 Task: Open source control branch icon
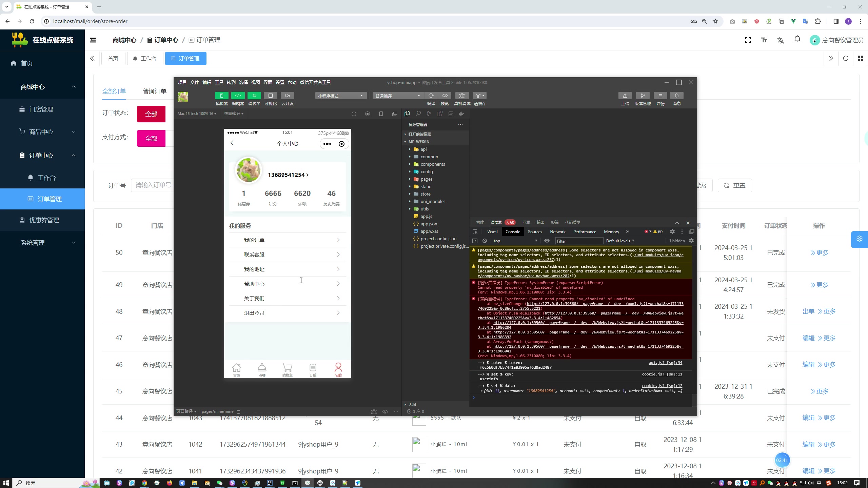[x=429, y=114]
